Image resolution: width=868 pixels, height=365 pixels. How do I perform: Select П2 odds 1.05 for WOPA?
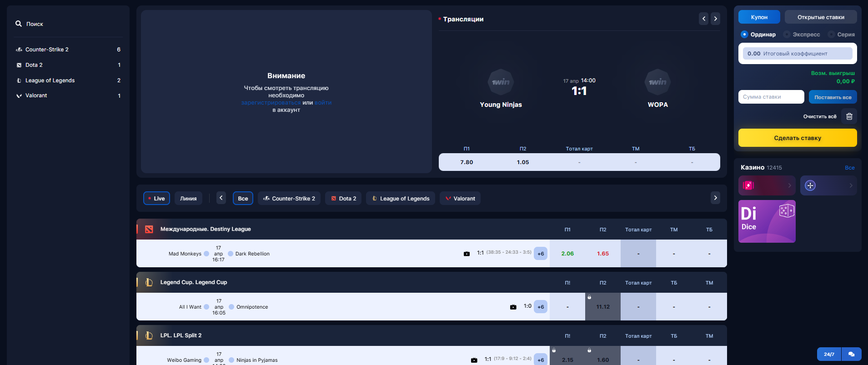click(x=523, y=162)
